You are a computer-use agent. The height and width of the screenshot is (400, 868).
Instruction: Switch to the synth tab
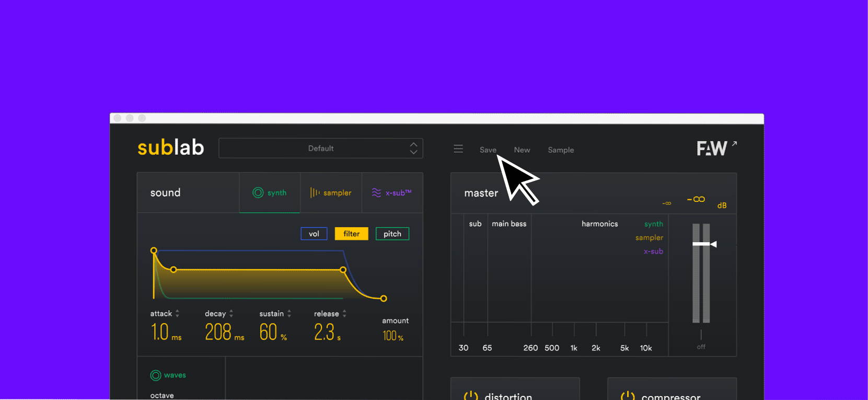tap(270, 193)
